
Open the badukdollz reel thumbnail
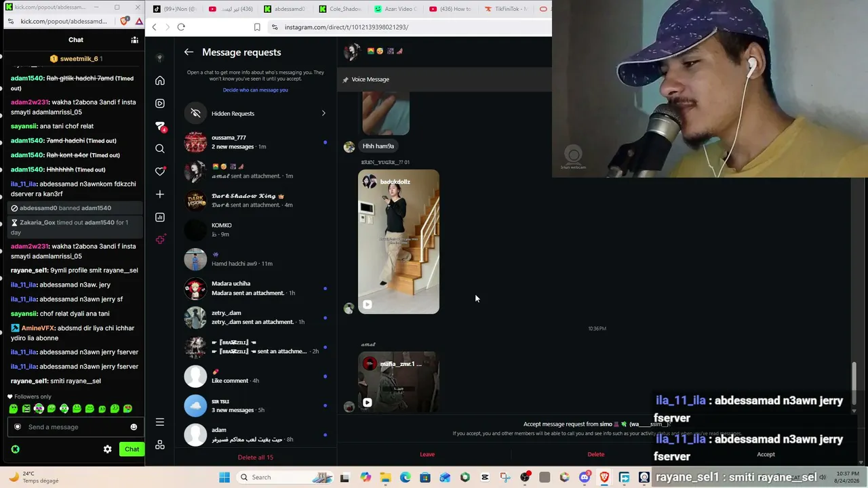click(399, 242)
